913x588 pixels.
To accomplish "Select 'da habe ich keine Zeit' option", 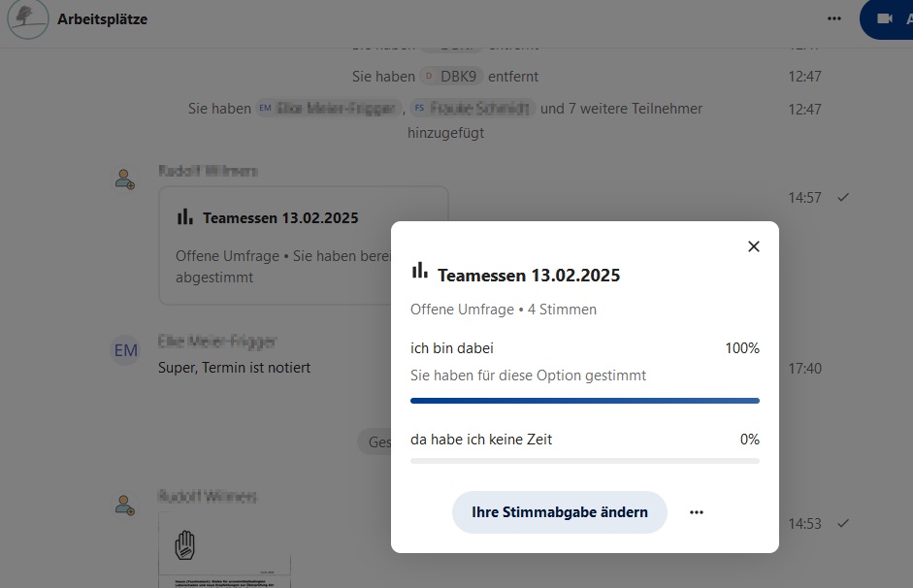I will 481,440.
